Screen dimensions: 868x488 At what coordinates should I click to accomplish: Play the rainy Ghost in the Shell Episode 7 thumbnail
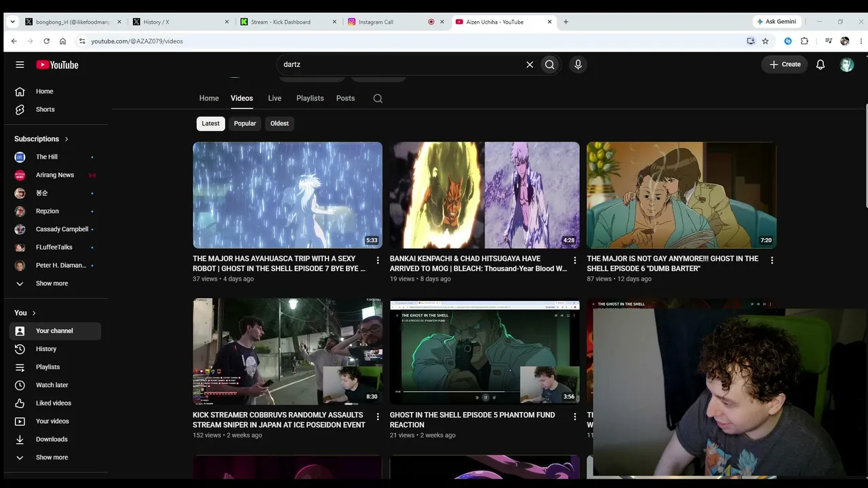(x=288, y=195)
